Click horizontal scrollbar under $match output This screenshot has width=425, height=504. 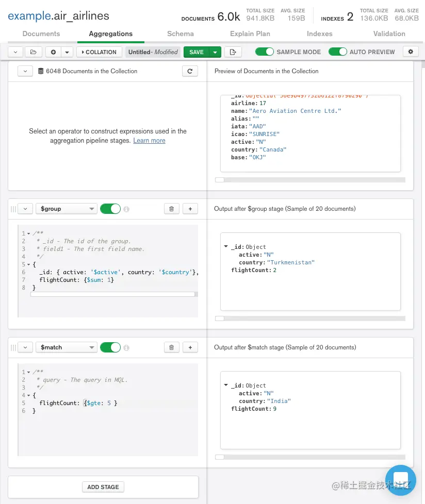[x=310, y=457]
